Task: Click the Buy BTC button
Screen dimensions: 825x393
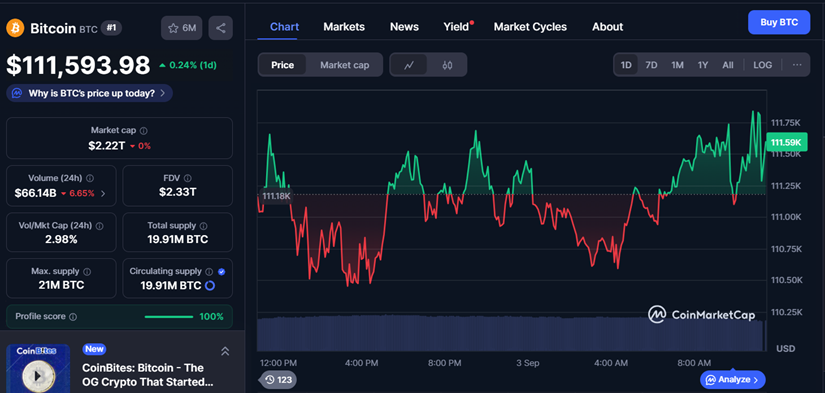Action: click(779, 23)
